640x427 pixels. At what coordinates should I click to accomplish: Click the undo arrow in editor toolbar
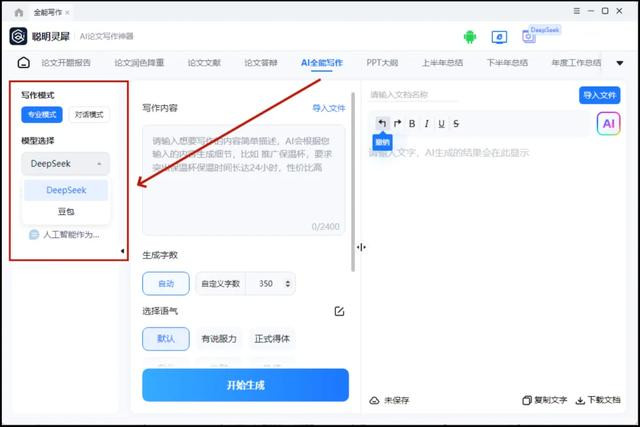pos(382,123)
